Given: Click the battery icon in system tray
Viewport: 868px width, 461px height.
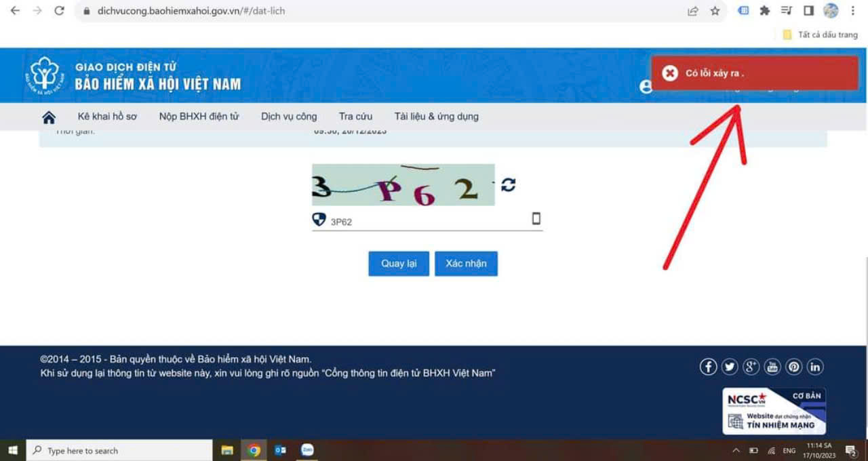Looking at the screenshot, I should [x=753, y=451].
